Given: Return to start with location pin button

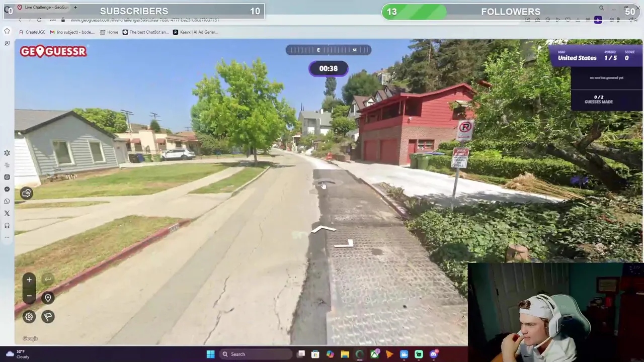Looking at the screenshot, I should [x=48, y=298].
